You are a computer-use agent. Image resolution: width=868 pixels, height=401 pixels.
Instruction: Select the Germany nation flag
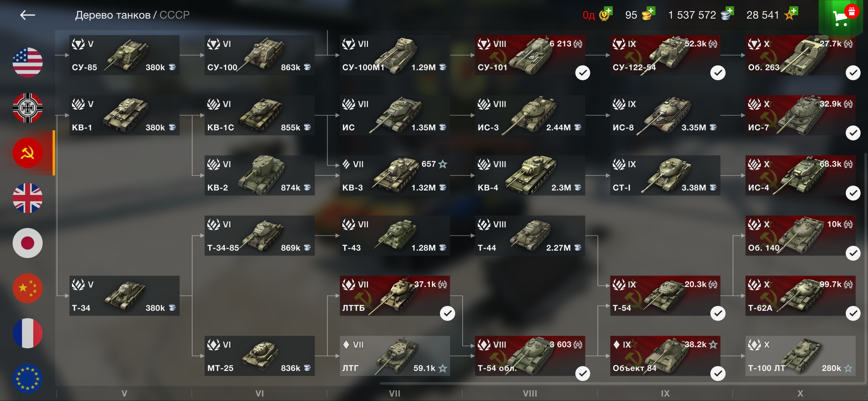click(27, 108)
